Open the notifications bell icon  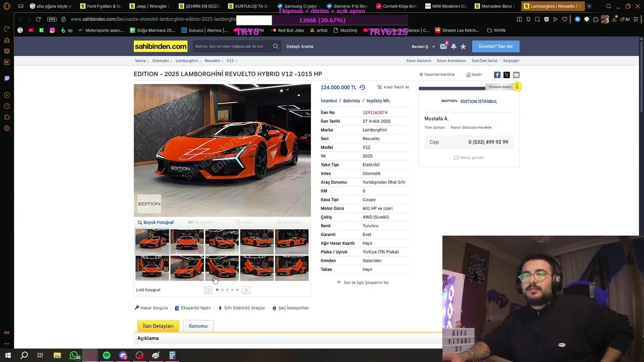click(453, 46)
